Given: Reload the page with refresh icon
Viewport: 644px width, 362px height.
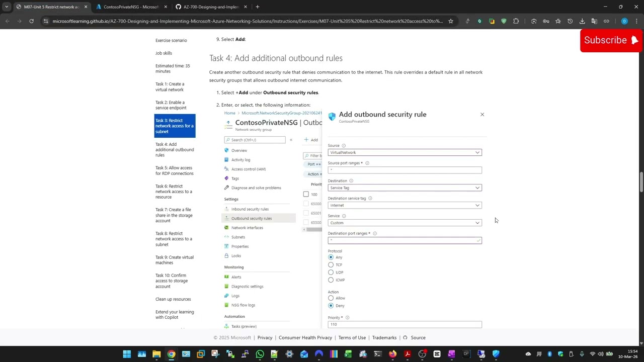Looking at the screenshot, I should point(31,21).
